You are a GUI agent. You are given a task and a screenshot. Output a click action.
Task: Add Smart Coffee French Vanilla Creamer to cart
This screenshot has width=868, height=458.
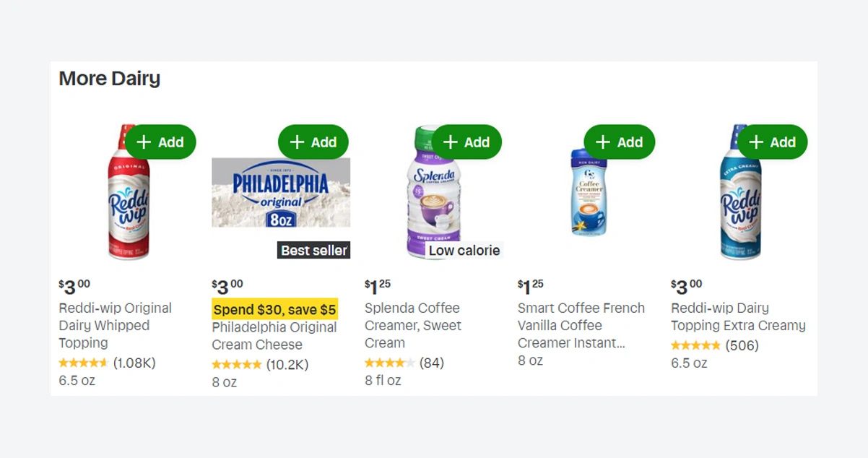(x=620, y=142)
